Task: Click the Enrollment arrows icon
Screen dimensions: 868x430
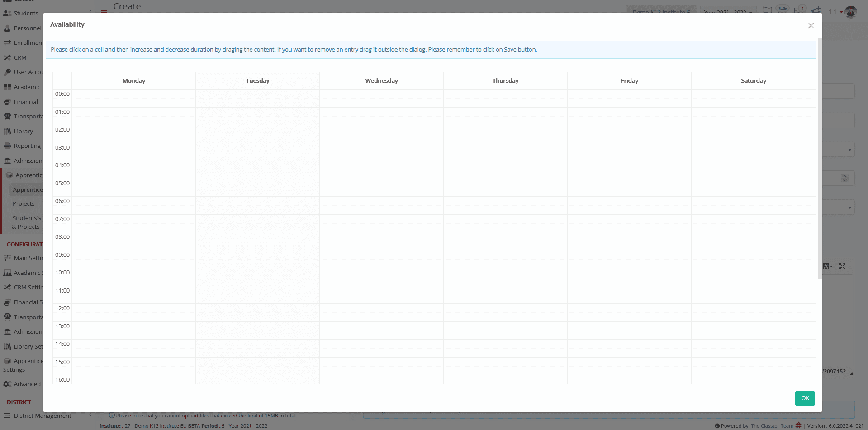Action: click(x=7, y=43)
